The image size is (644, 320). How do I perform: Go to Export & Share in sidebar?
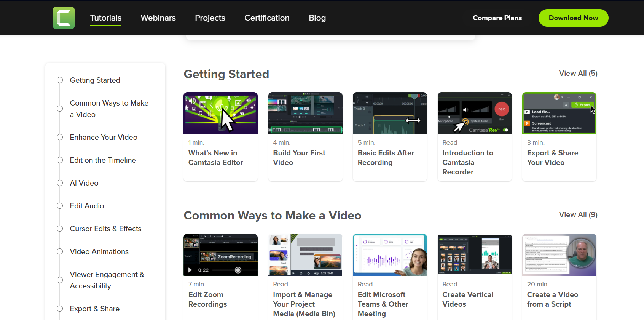point(95,309)
